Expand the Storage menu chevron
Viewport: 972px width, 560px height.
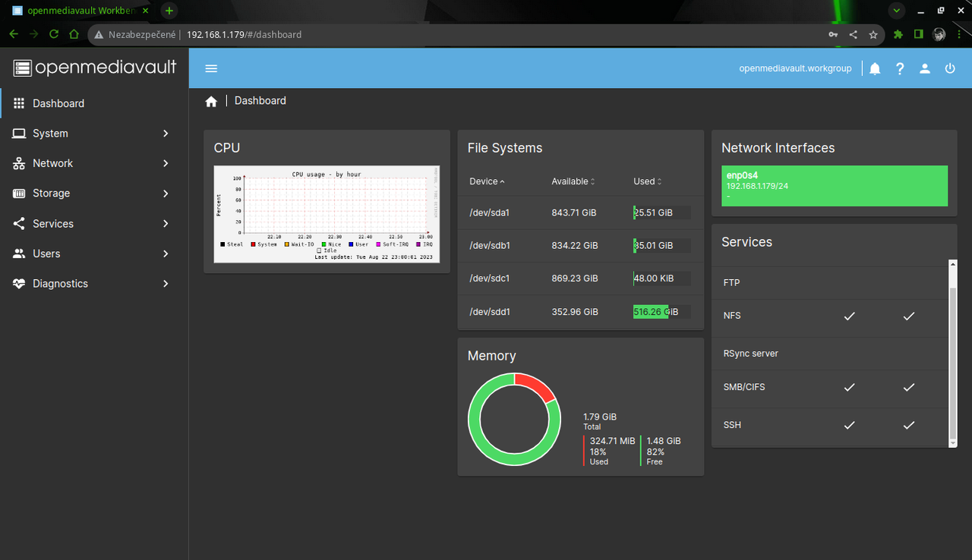point(166,193)
